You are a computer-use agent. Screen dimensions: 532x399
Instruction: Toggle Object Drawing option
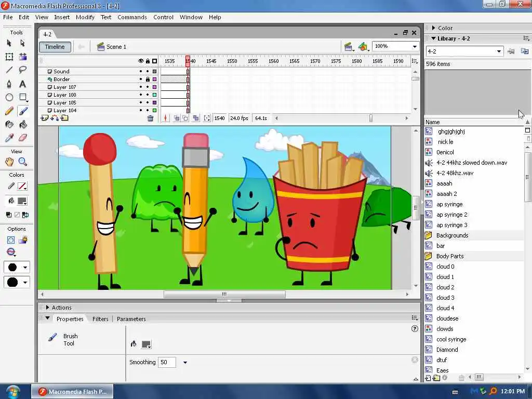click(11, 240)
